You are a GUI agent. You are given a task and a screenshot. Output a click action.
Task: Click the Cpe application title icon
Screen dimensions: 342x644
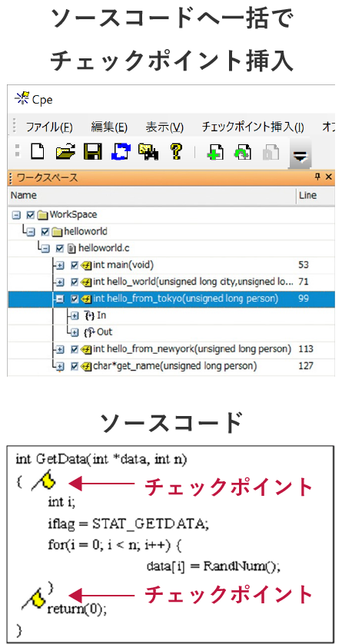click(x=22, y=98)
